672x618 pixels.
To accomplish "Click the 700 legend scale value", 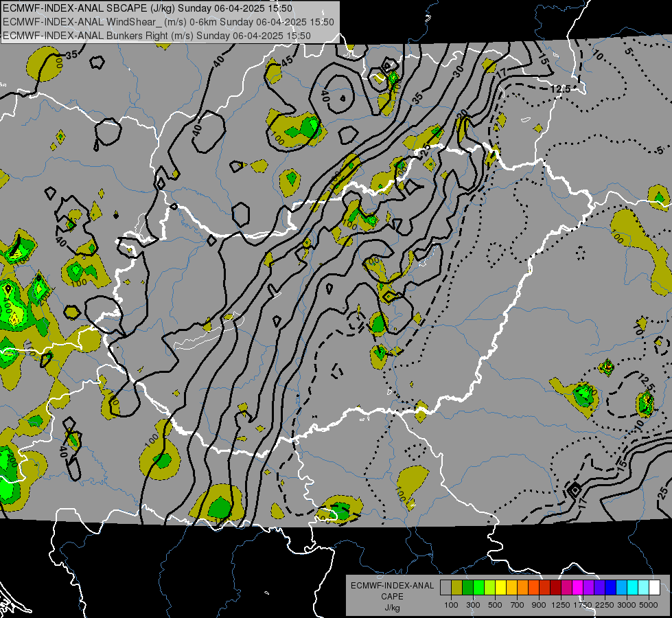I will click(x=518, y=605).
